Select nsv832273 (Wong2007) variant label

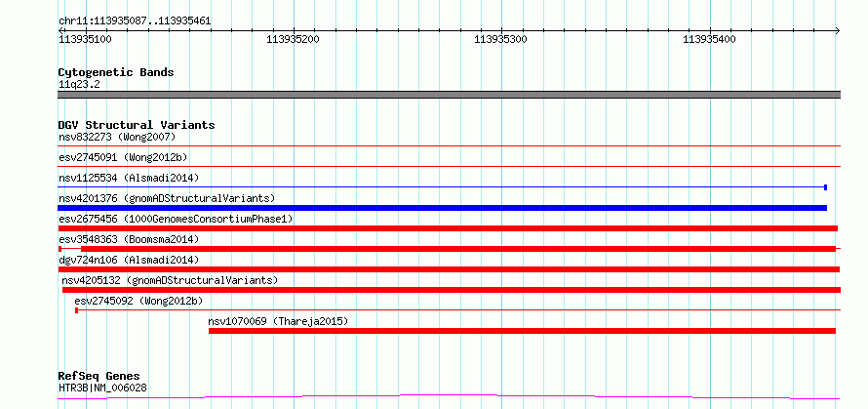click(117, 137)
